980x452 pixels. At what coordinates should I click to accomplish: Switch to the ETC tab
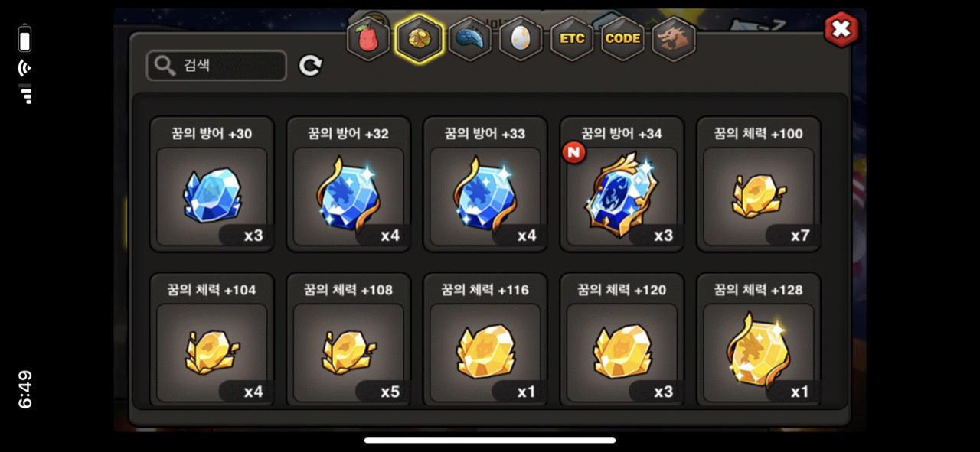[572, 38]
